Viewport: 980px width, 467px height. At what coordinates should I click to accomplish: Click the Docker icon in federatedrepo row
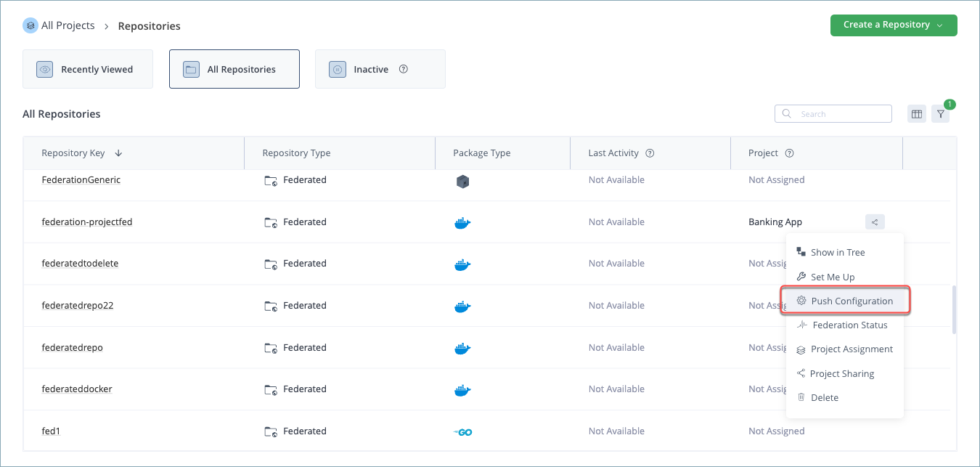coord(462,349)
